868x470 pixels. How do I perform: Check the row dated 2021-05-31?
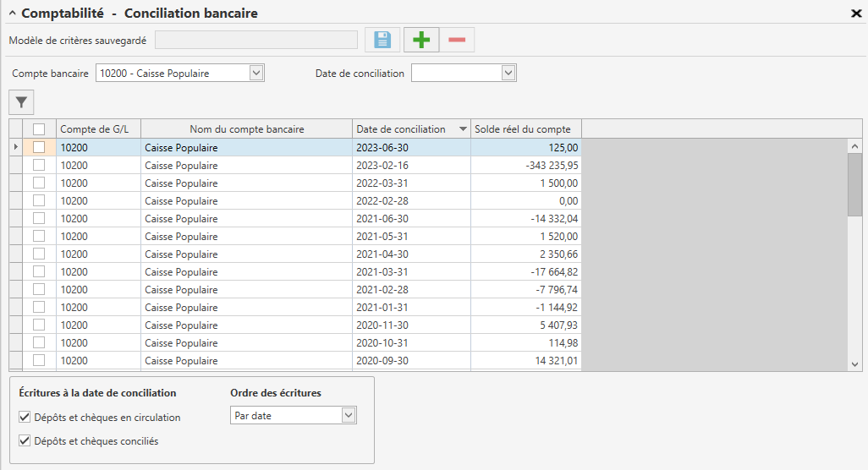tap(39, 236)
